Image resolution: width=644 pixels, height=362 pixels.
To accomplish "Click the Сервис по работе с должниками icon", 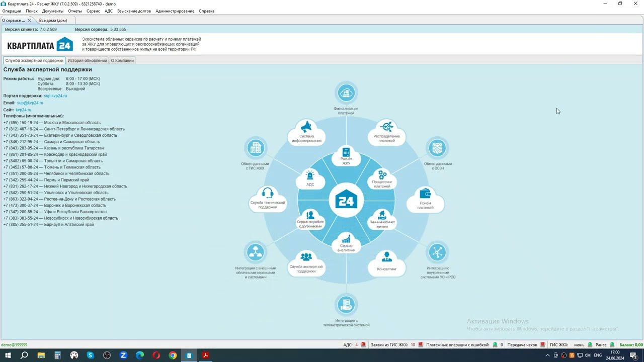I will click(x=310, y=215).
